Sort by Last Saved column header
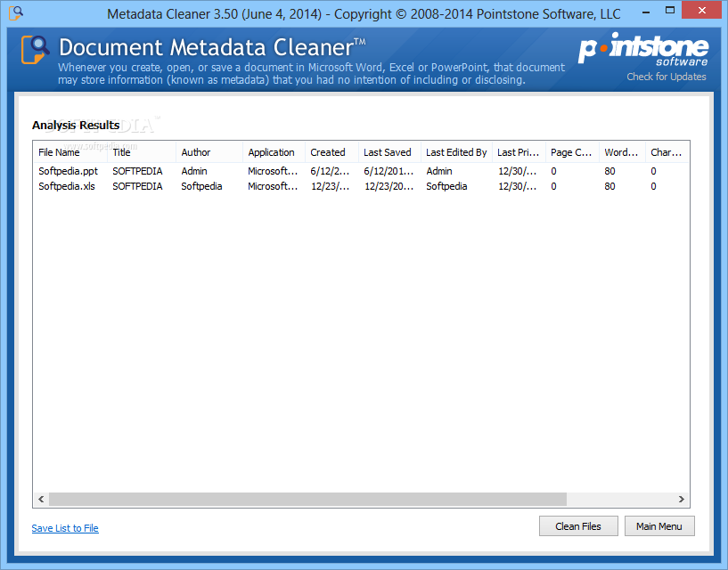Viewport: 728px width, 570px height. pyautogui.click(x=390, y=152)
